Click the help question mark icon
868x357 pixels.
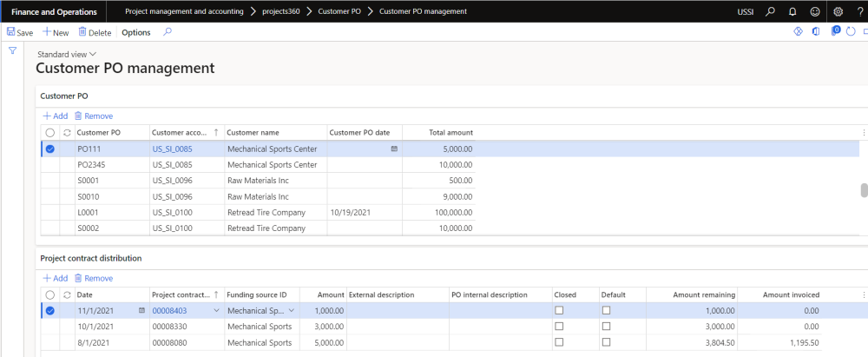click(858, 11)
